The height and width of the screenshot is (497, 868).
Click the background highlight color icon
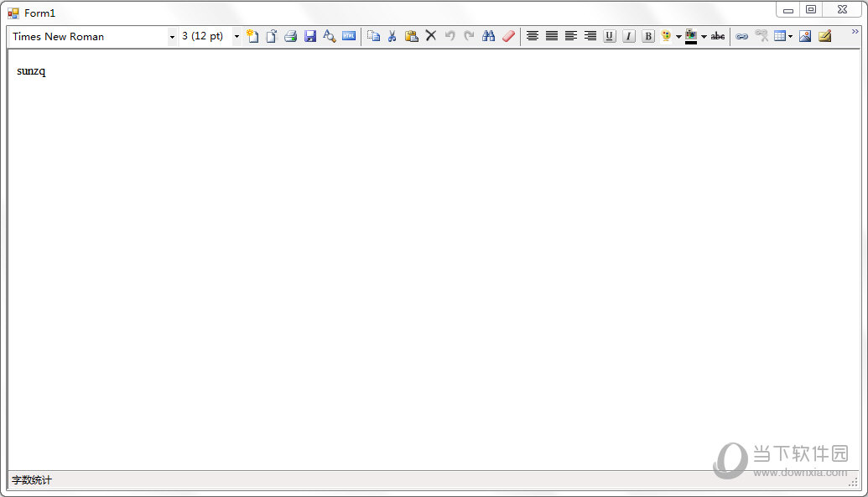coord(691,36)
